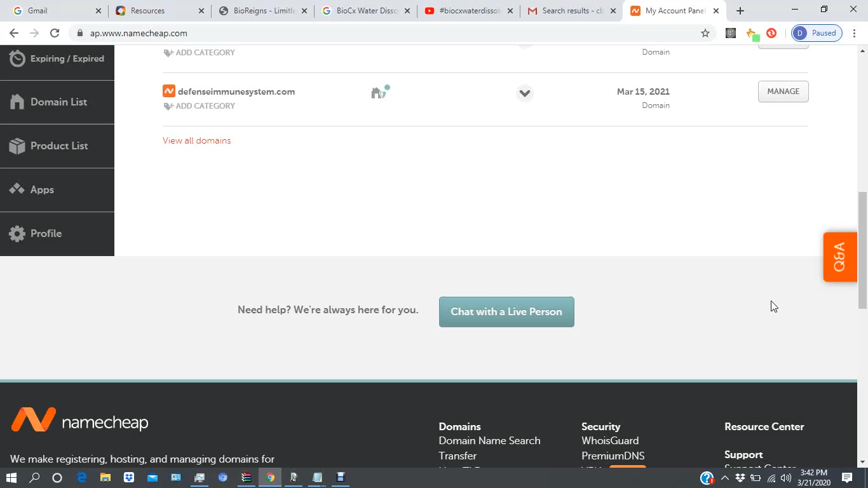Click the taskbar clock showing 3:42 PM
The width and height of the screenshot is (868, 488).
[815, 478]
